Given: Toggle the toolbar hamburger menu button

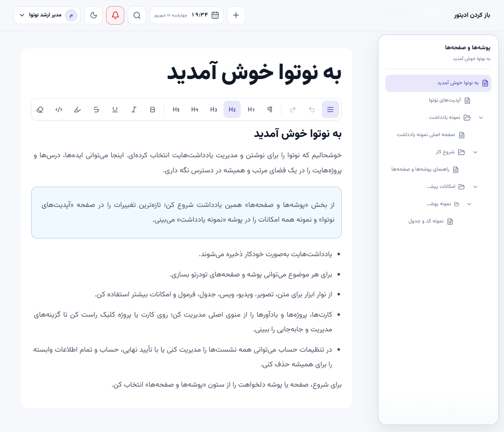Looking at the screenshot, I should [x=331, y=109].
